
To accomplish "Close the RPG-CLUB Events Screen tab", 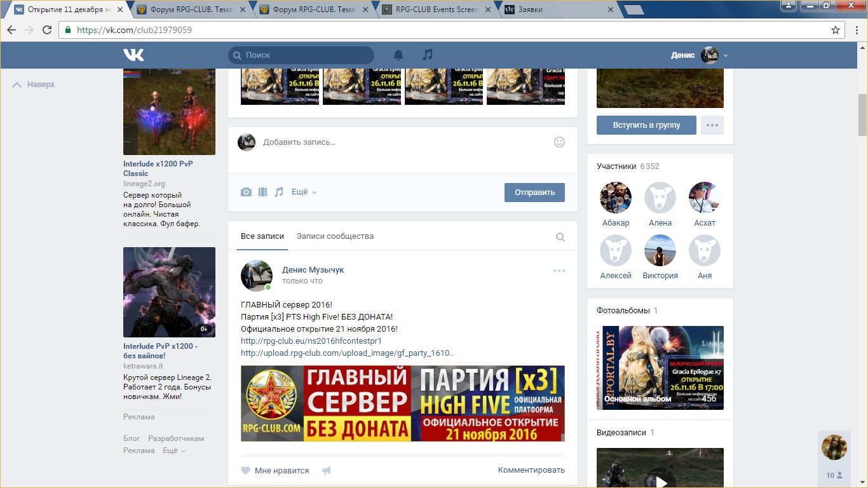I will pyautogui.click(x=487, y=10).
